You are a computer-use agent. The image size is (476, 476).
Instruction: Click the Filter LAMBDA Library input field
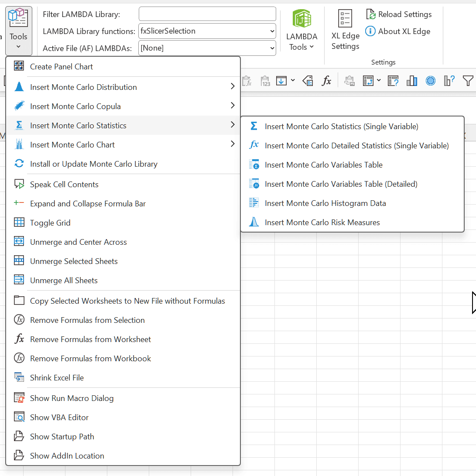click(207, 14)
